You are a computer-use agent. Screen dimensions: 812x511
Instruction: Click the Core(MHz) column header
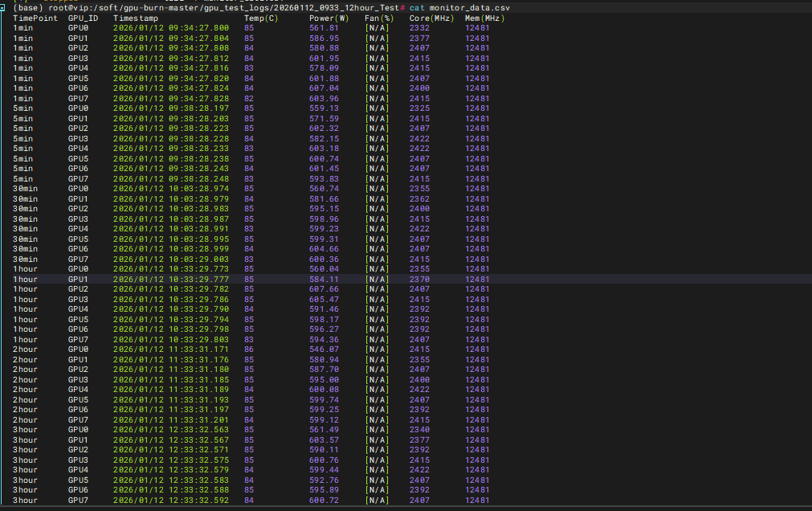pyautogui.click(x=430, y=18)
